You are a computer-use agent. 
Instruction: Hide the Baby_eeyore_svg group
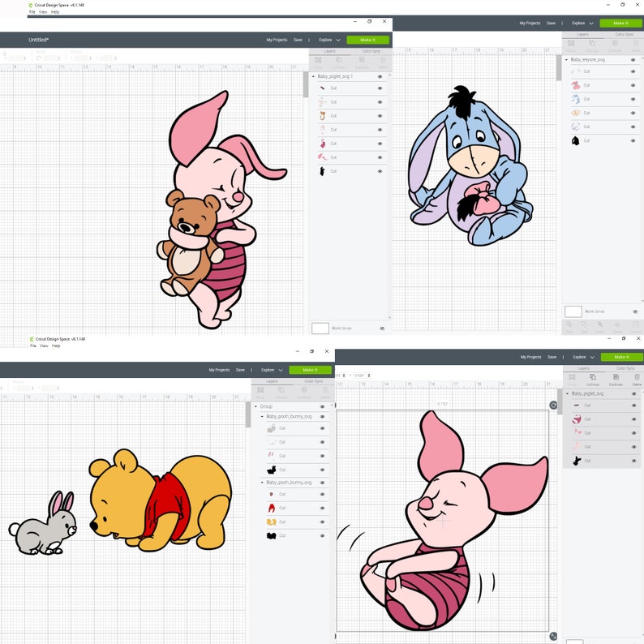(x=633, y=60)
